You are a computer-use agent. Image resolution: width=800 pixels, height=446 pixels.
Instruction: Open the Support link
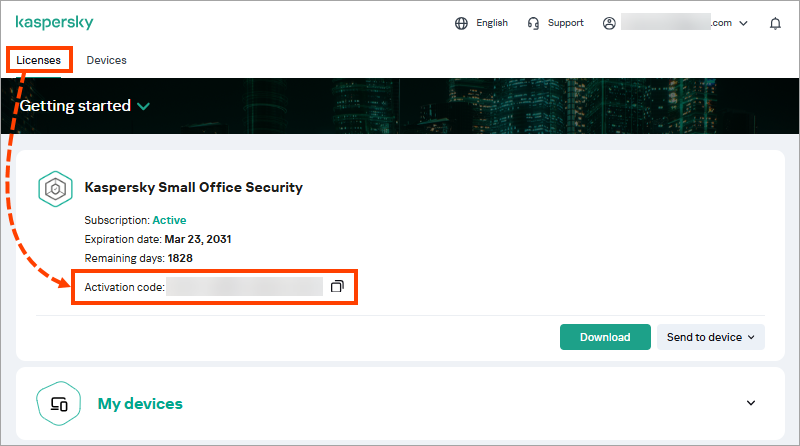[565, 23]
